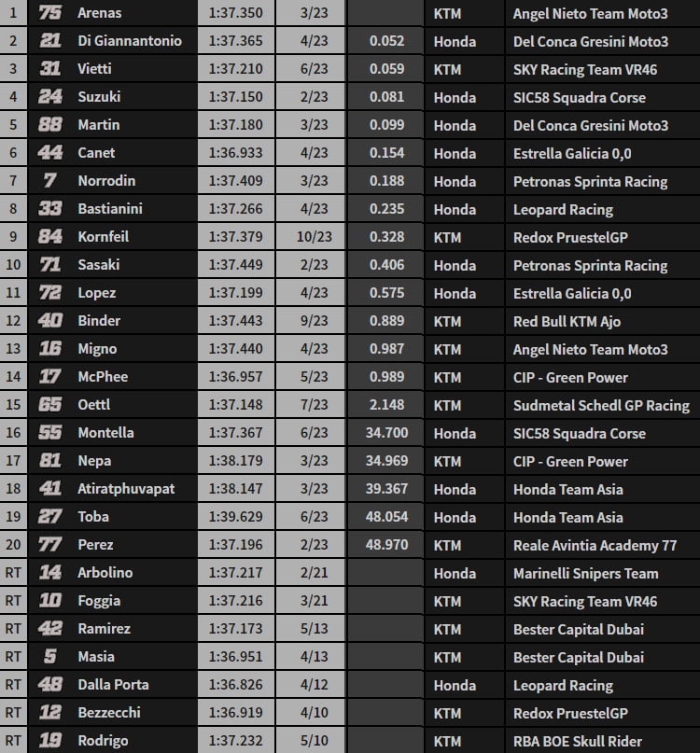This screenshot has height=753, width=700.
Task: Open Sudmetal Schedl GP Racing team
Action: coord(601,405)
